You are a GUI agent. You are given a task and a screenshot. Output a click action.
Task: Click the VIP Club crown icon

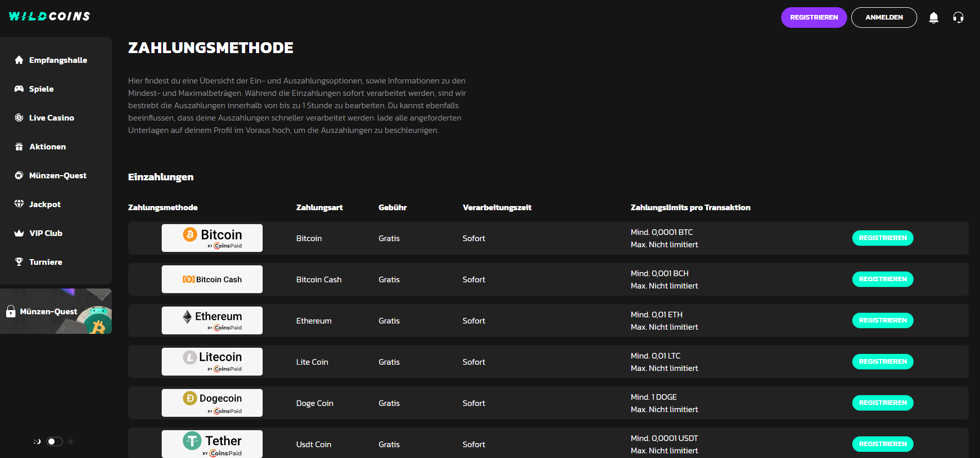point(19,233)
